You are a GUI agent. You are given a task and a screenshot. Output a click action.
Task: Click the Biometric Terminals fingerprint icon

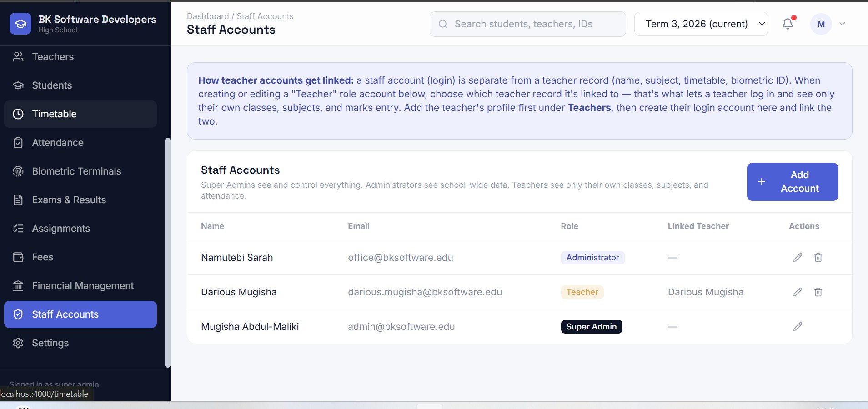(18, 171)
